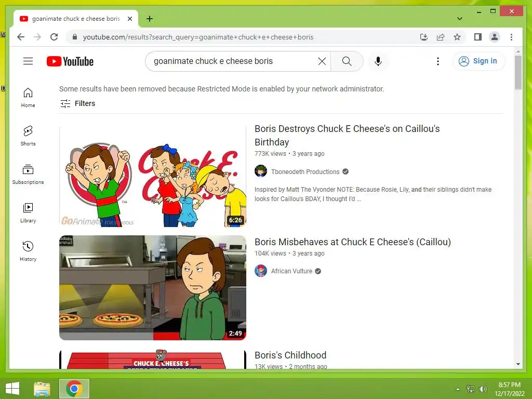532x399 pixels.
Task: Bookmark this page with the star icon
Action: [x=457, y=37]
